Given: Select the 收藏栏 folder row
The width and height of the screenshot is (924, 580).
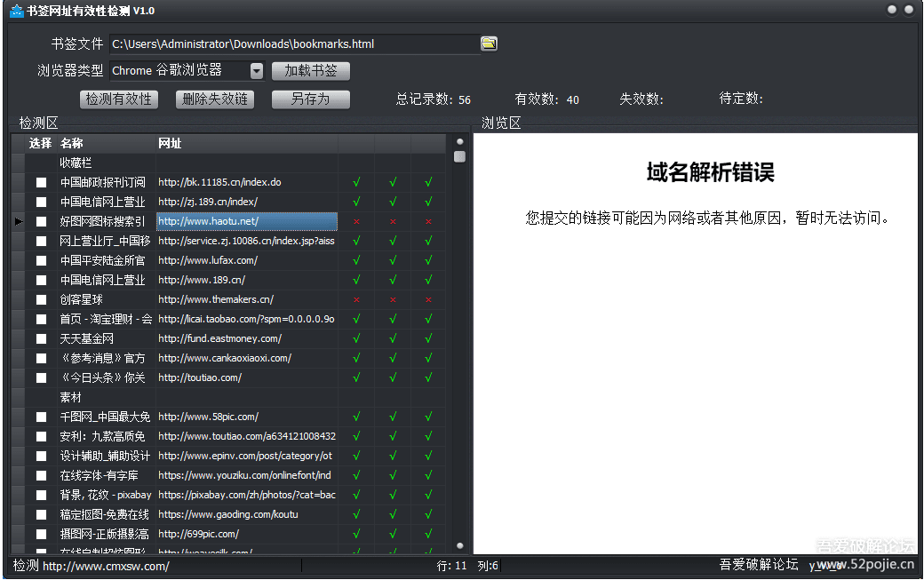Looking at the screenshot, I should pyautogui.click(x=228, y=163).
